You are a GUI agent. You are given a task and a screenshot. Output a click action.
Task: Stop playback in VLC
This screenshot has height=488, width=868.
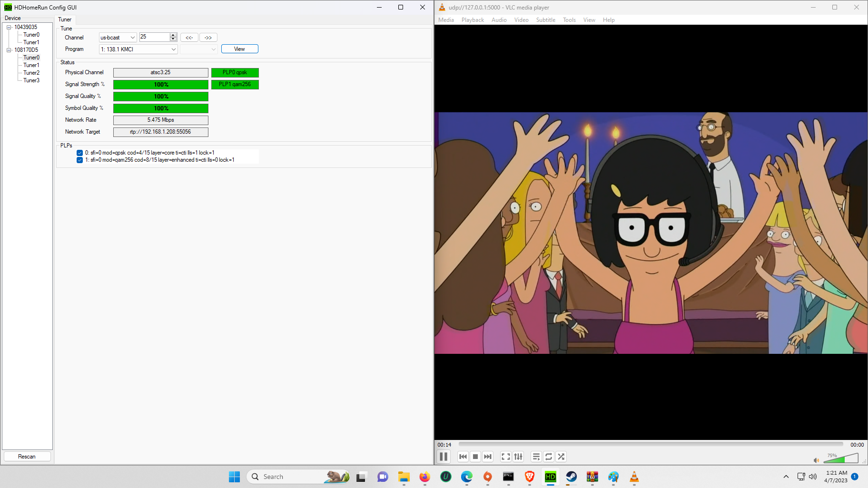pos(475,457)
